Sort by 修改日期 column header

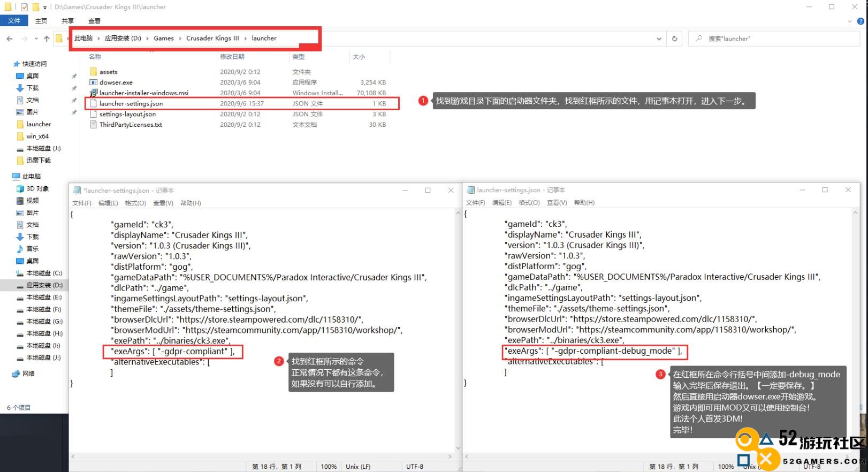pyautogui.click(x=232, y=56)
